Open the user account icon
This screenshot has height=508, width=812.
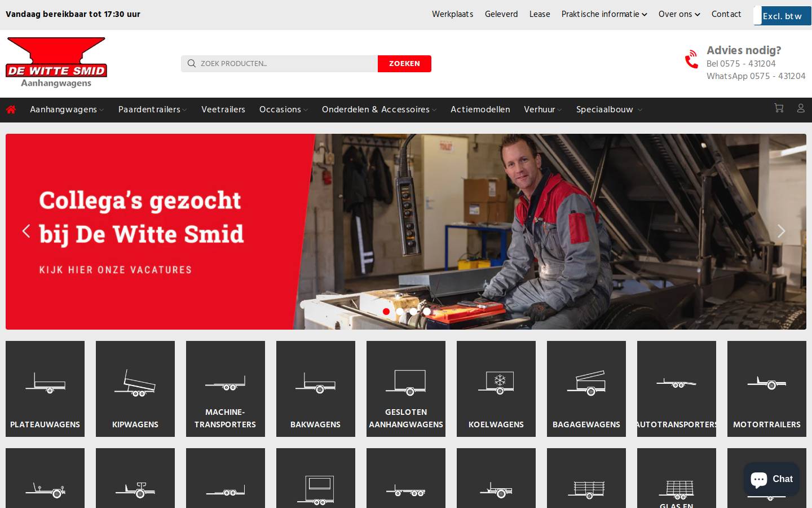point(801,108)
